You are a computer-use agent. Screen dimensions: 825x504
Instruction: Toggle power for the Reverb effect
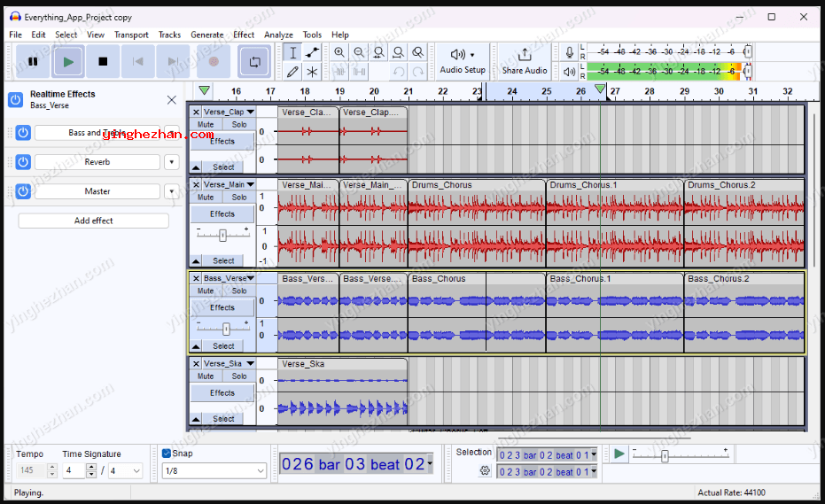(x=23, y=162)
